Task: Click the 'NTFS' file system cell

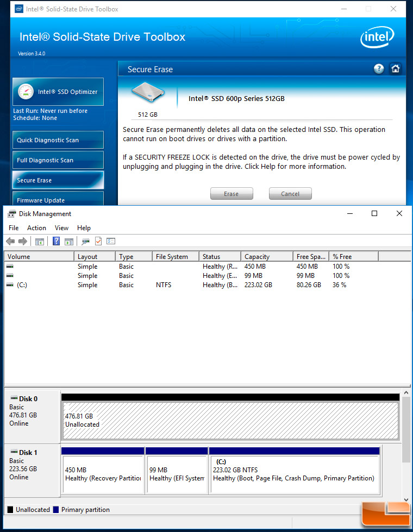Action: point(164,285)
